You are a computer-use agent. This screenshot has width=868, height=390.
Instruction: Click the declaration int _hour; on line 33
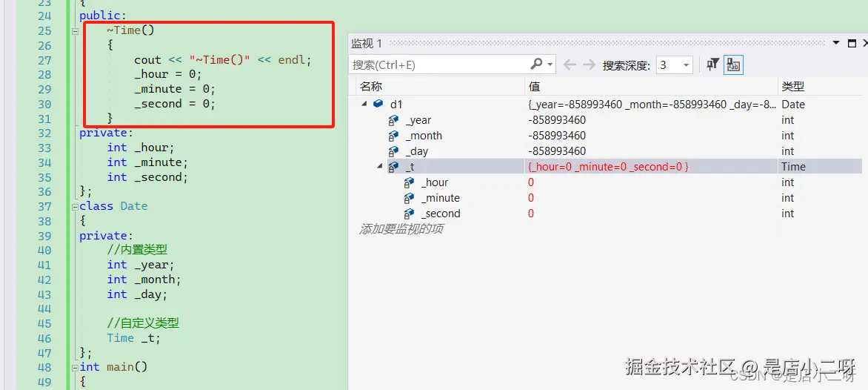141,148
